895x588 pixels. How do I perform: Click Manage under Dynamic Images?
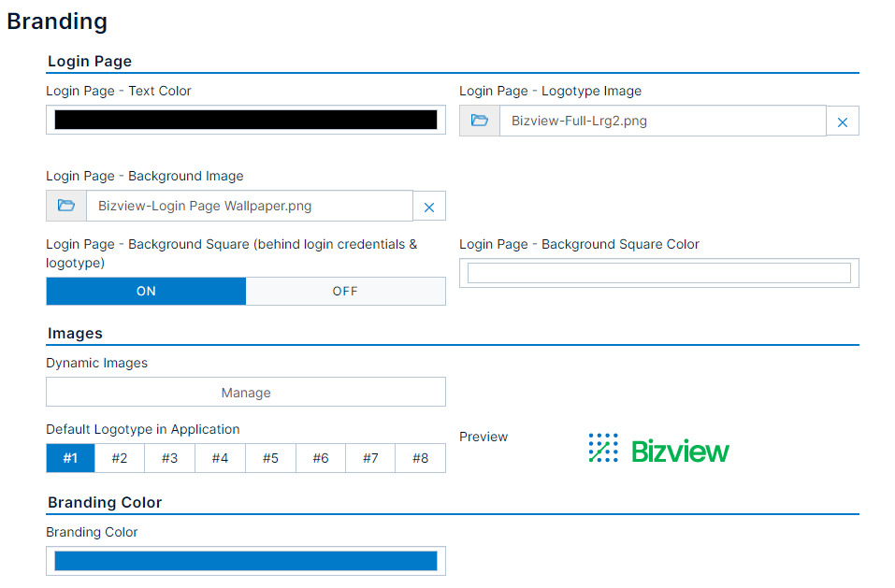(245, 391)
